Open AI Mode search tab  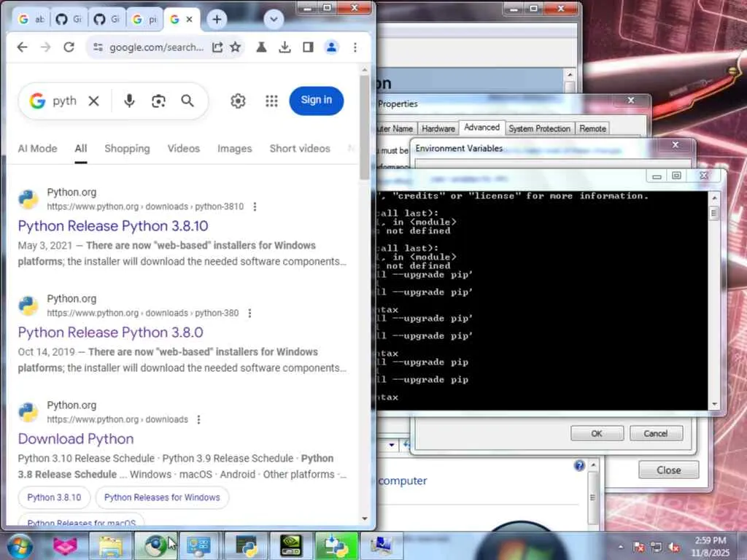(38, 149)
